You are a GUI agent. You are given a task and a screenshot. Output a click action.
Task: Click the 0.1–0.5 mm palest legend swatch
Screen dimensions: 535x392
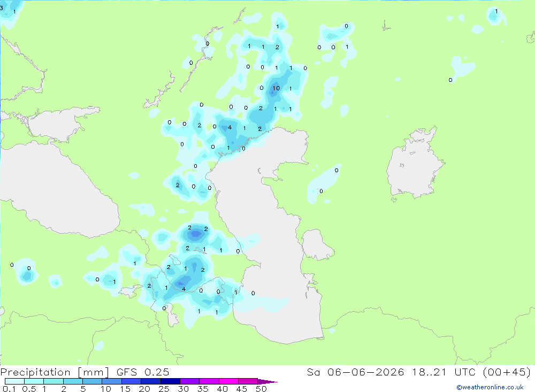click(14, 381)
